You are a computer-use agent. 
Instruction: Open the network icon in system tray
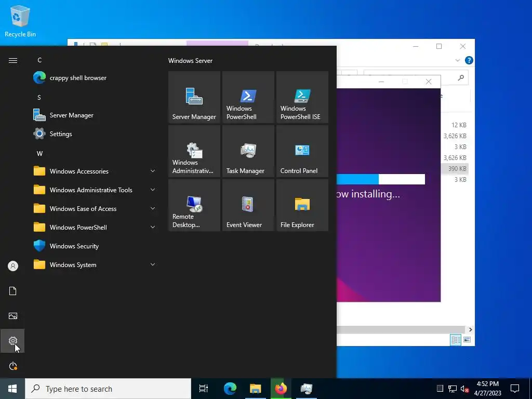click(x=453, y=389)
